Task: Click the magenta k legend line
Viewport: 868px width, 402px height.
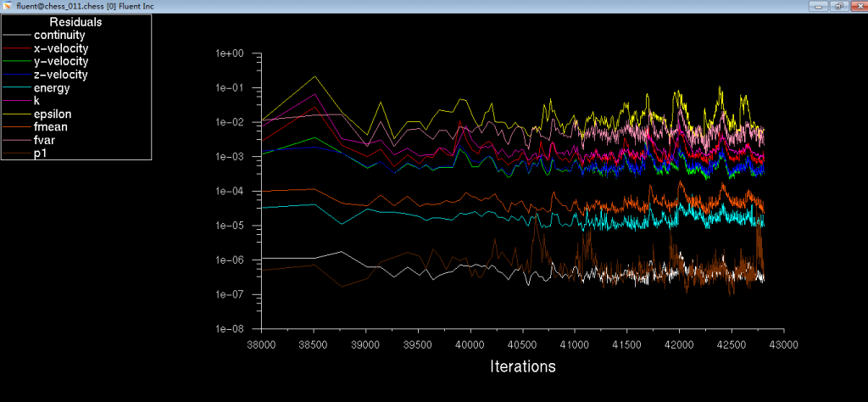Action: 17,101
